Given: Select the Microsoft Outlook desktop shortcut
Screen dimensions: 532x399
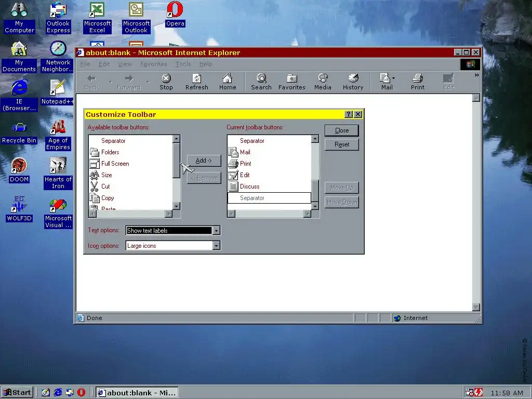Looking at the screenshot, I should [x=136, y=17].
